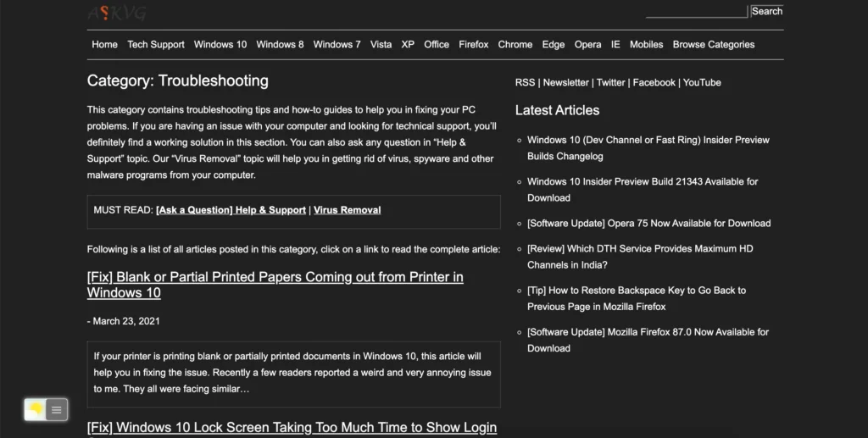Screen dimensions: 868x438
Task: Open Chrome navigation item
Action: 515,44
